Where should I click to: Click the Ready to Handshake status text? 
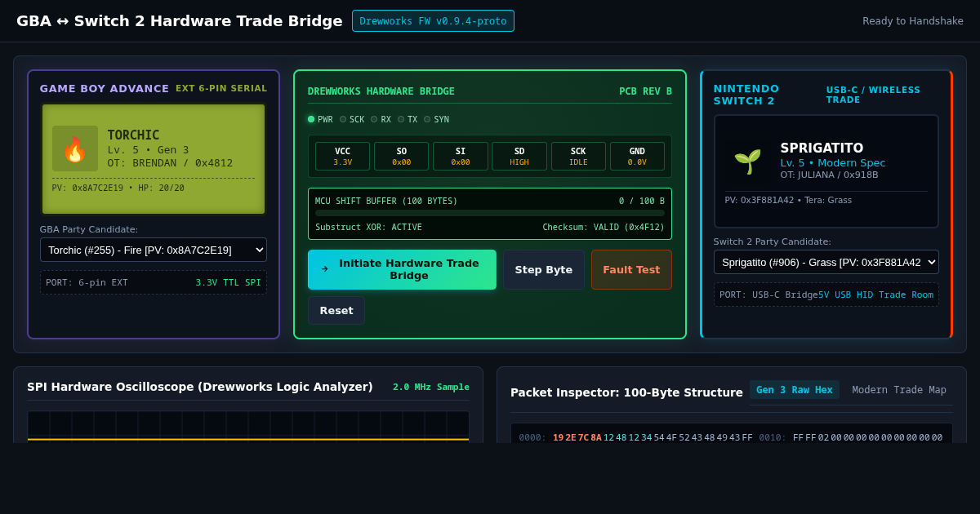pyautogui.click(x=913, y=21)
